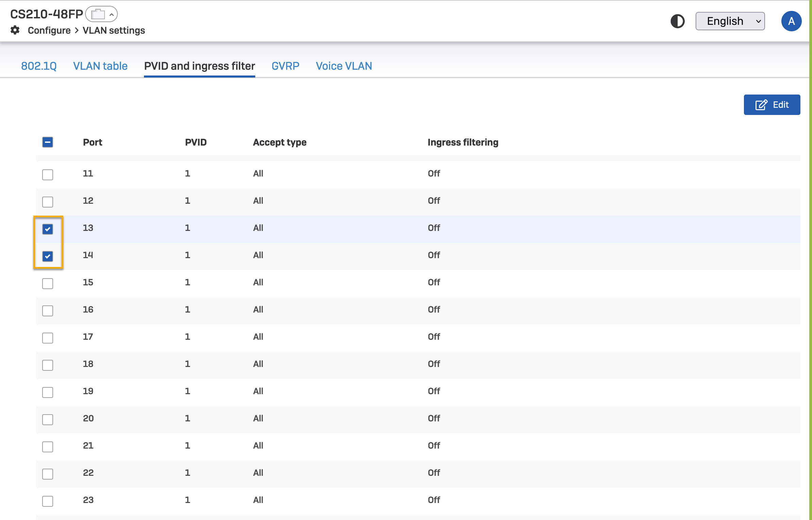Uncheck the port 14 checkbox
The image size is (812, 520).
click(x=48, y=256)
